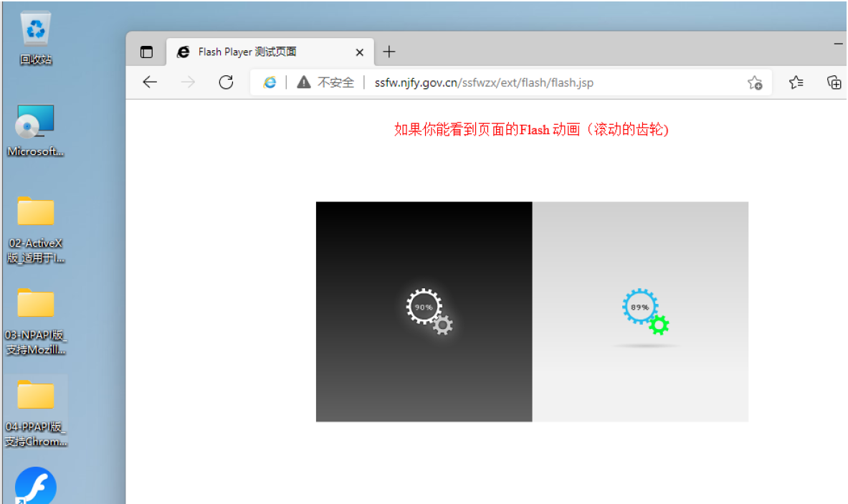Open a new tab with the plus button
848x504 pixels.
[x=389, y=52]
